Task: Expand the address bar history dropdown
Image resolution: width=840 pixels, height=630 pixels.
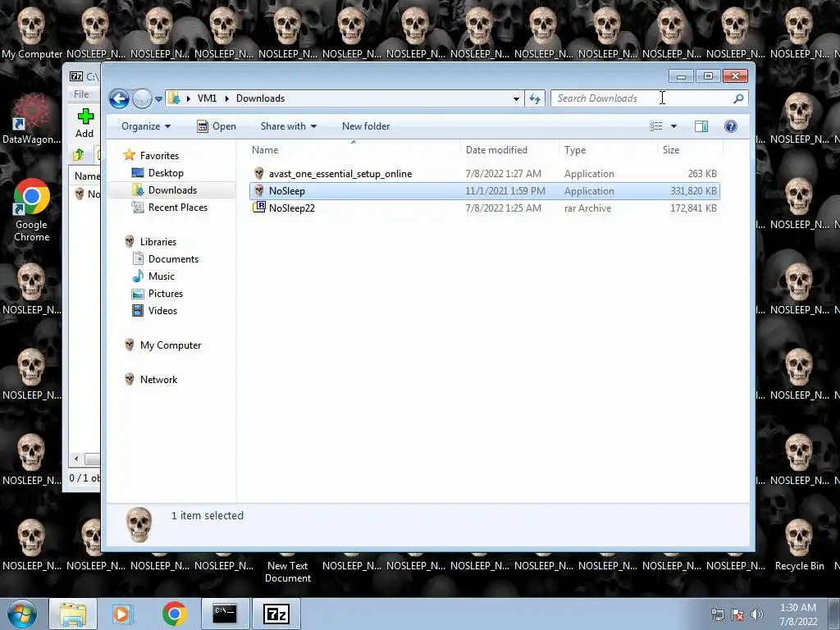Action: tap(516, 98)
